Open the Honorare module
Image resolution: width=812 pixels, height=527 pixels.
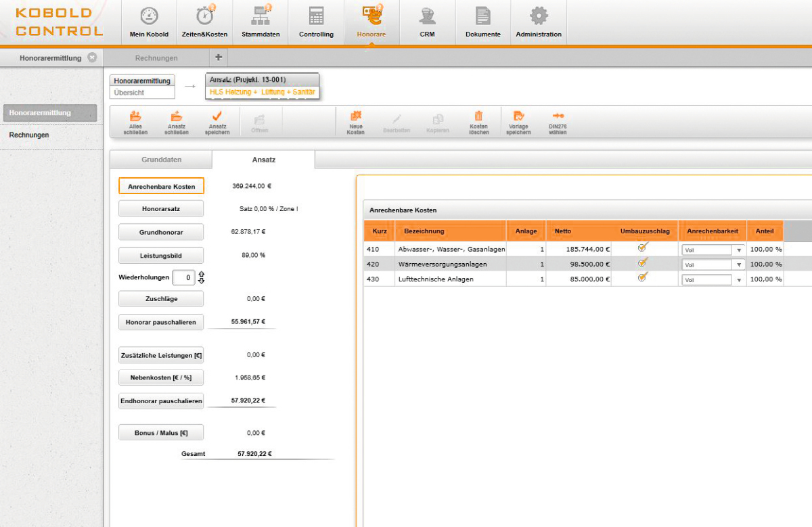tap(371, 22)
